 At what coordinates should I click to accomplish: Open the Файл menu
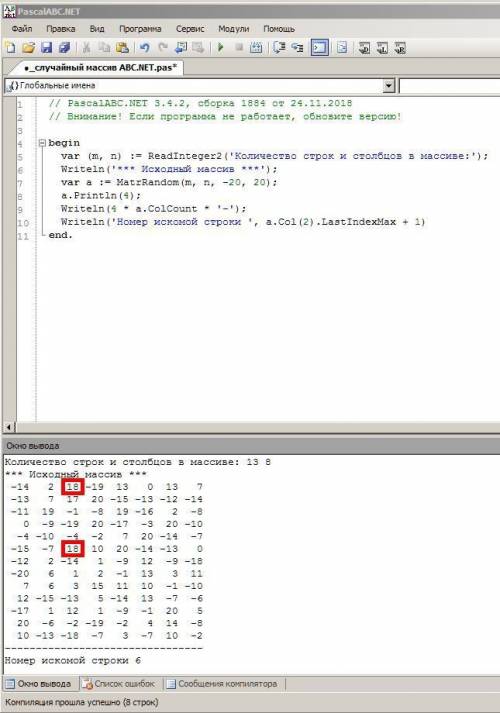(x=22, y=29)
